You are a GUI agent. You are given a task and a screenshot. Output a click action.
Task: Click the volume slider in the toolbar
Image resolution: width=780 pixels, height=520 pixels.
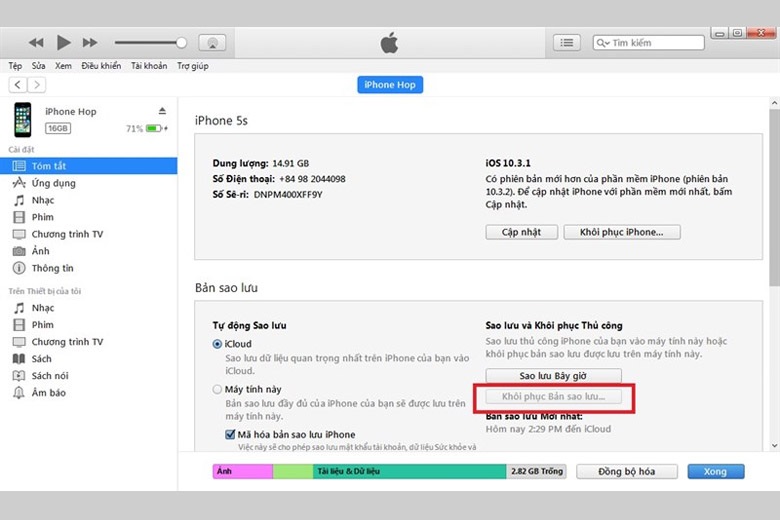coord(148,43)
